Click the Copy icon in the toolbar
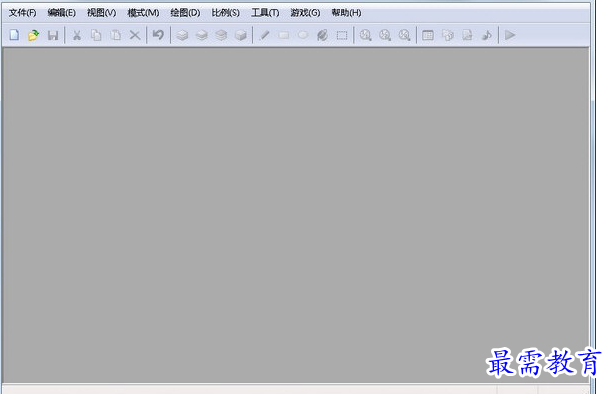Screen dimensions: 610x394 [x=96, y=35]
